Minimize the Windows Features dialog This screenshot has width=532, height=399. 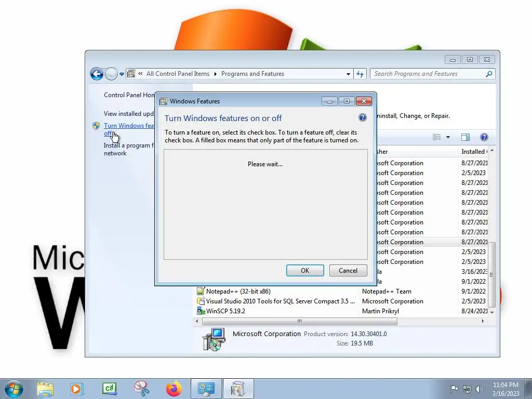click(329, 101)
